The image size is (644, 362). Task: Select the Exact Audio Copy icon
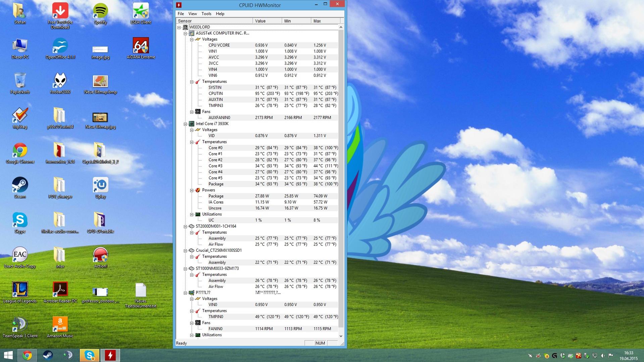[20, 258]
